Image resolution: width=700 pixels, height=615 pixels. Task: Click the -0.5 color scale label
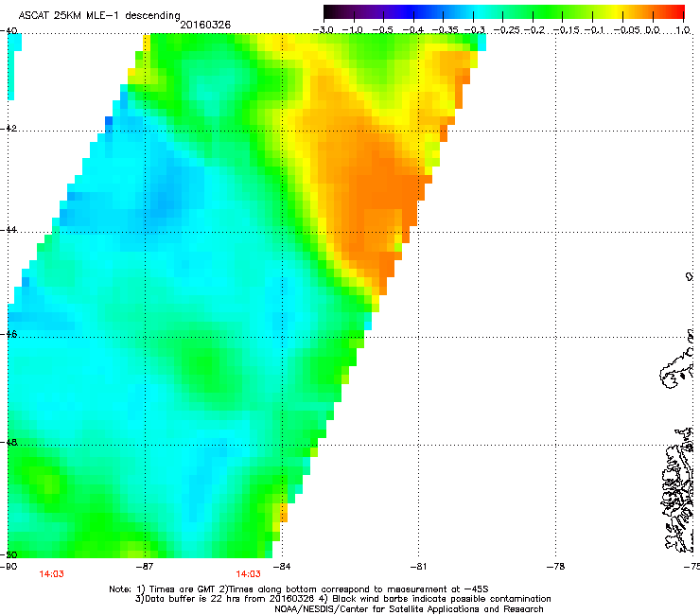(382, 30)
